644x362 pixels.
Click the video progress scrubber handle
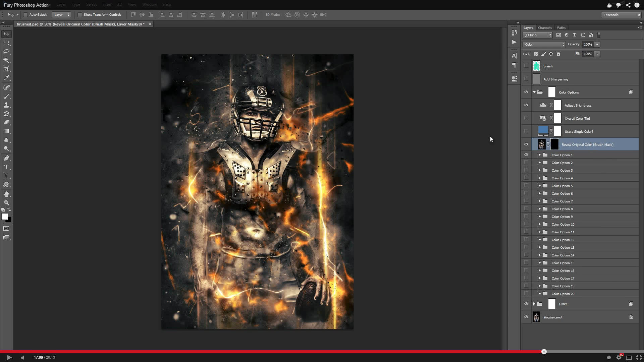(544, 352)
